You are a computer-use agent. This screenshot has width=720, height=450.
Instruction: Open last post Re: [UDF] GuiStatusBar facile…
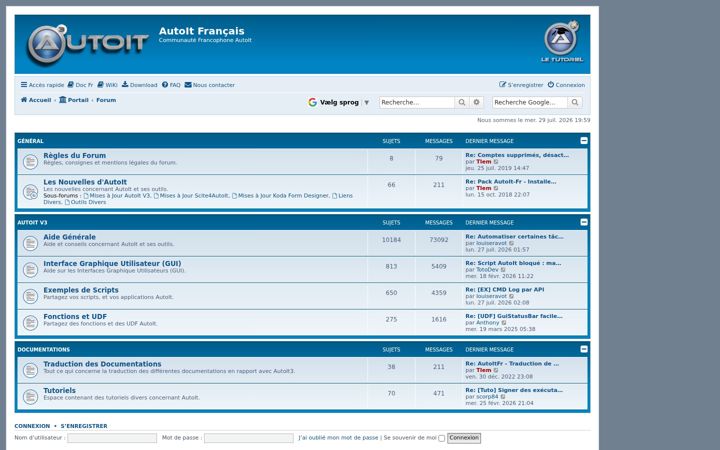[x=513, y=316]
